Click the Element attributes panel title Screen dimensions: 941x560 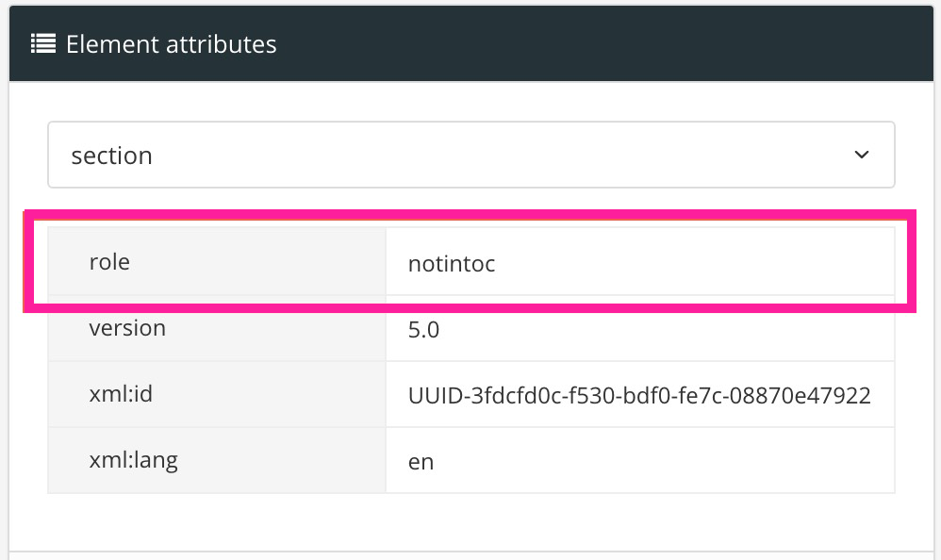tap(170, 43)
